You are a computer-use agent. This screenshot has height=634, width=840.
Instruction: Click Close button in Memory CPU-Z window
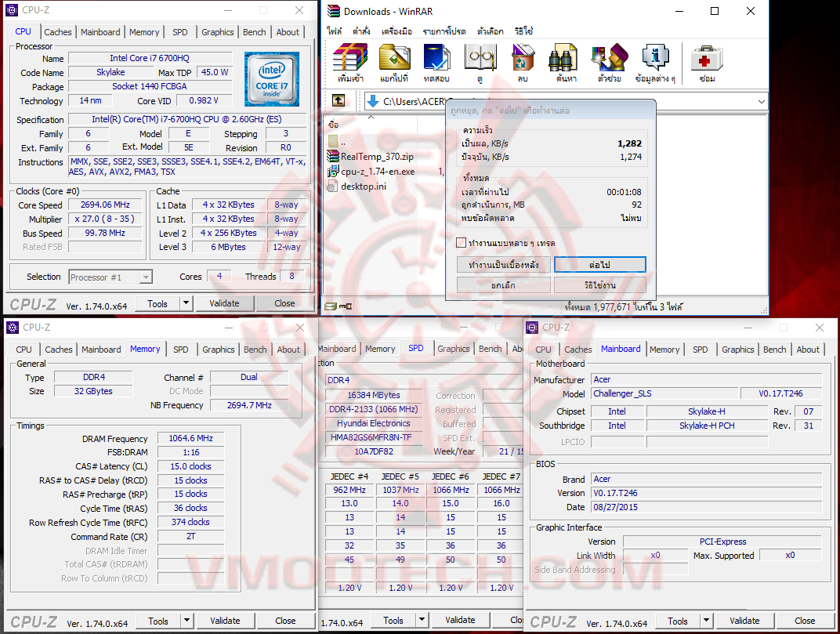pyautogui.click(x=285, y=621)
